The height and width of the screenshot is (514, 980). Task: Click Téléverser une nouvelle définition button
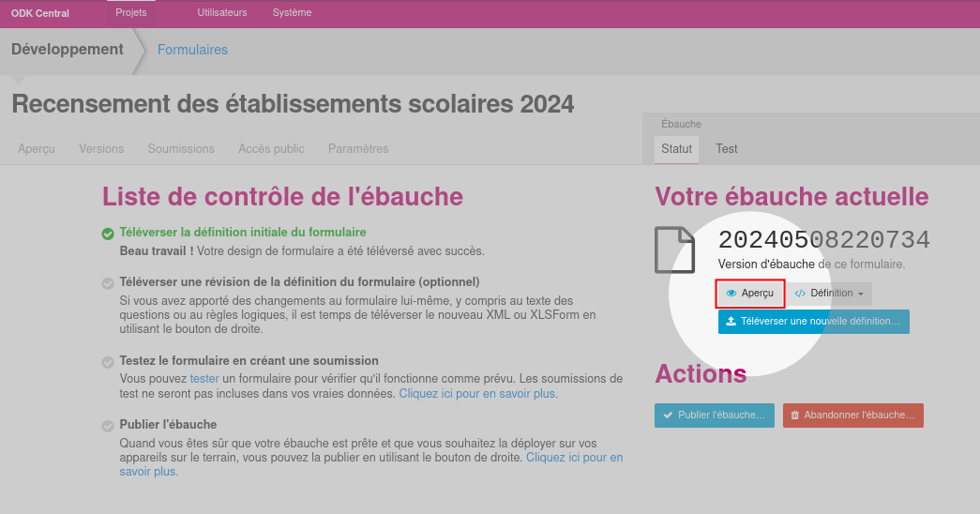click(814, 322)
